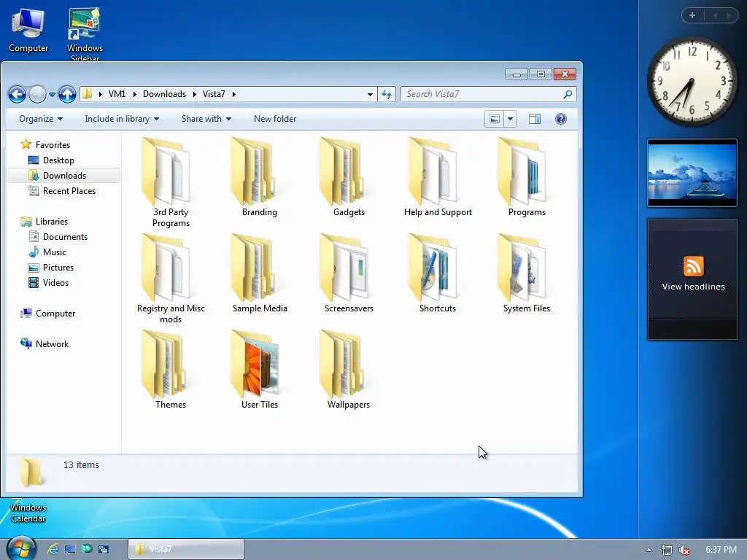Launch Internet Explorer from quick launch
This screenshot has height=560, width=747.
[x=53, y=549]
